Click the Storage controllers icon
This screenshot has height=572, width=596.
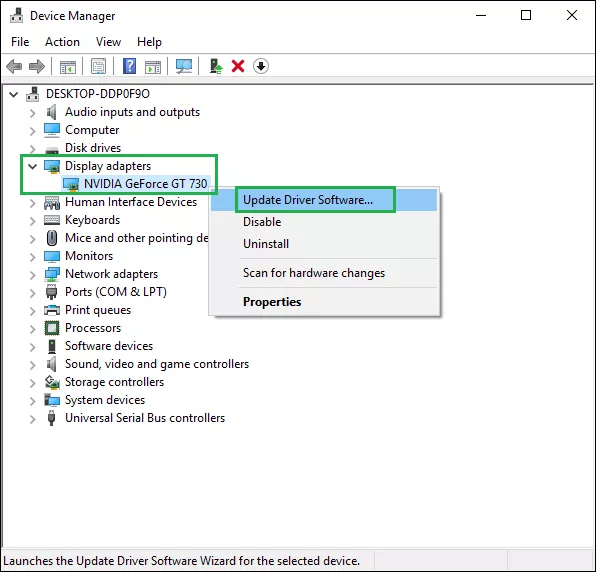(52, 382)
